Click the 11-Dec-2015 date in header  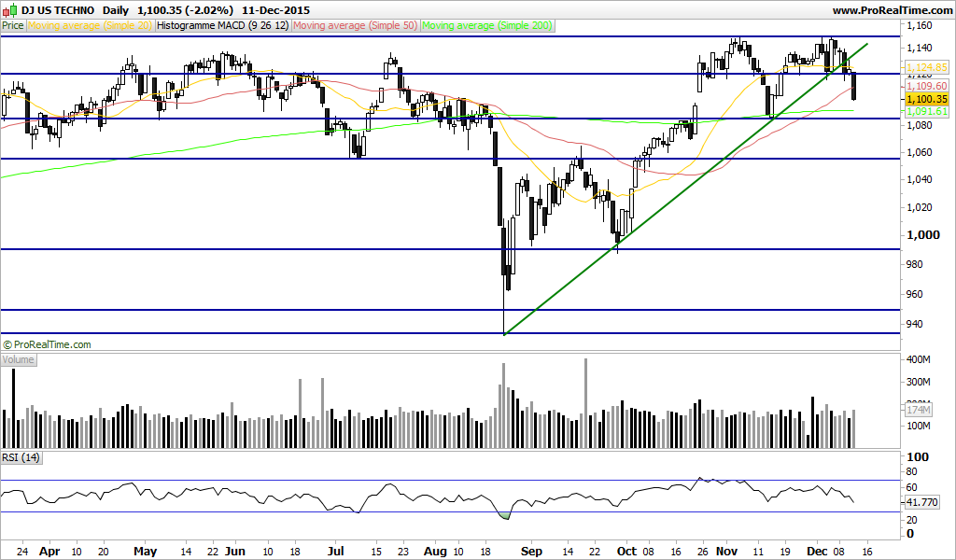click(x=275, y=10)
